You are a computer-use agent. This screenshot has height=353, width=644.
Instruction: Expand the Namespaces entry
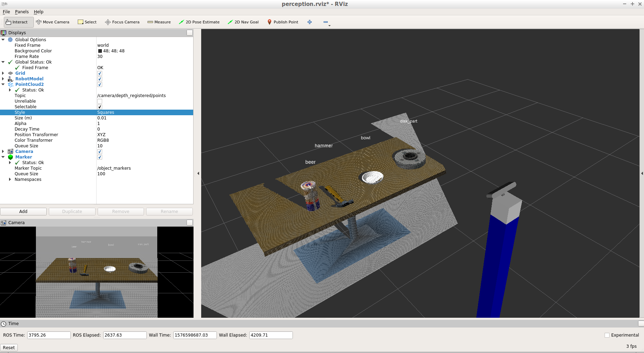point(10,179)
